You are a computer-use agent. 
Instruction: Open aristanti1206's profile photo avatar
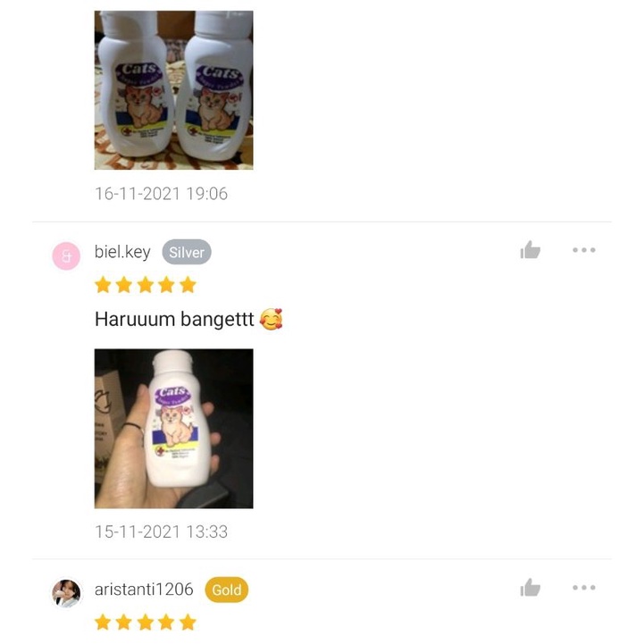[66, 593]
